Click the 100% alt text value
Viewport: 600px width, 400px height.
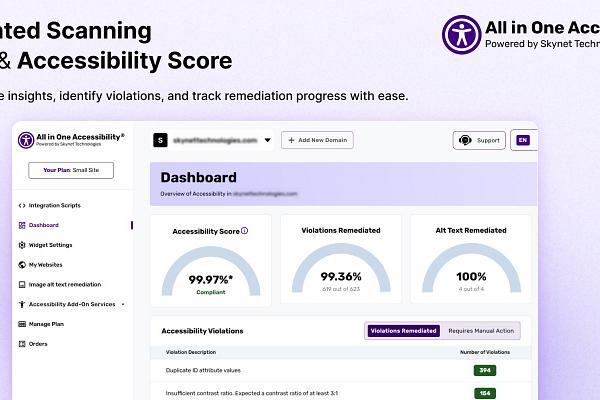(x=471, y=276)
